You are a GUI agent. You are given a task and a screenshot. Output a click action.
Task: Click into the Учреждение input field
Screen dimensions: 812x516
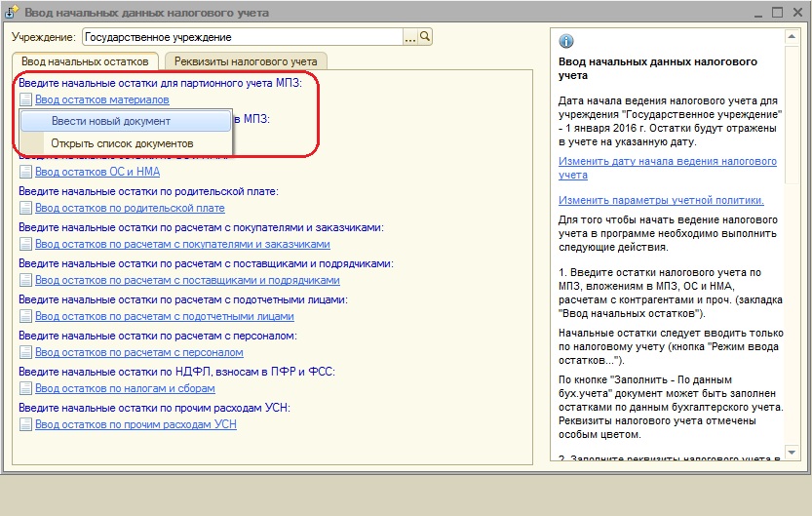(242, 37)
